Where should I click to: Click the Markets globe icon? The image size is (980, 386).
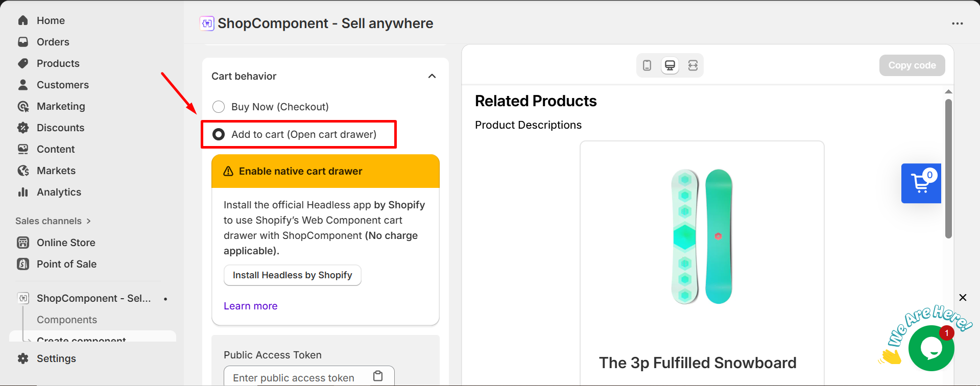23,171
